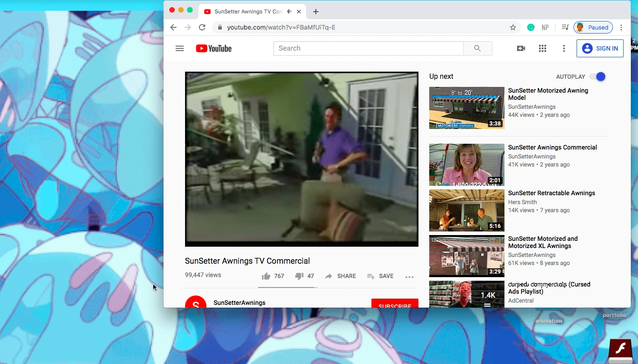Screen dimensions: 638x364
Task: Bookmark this page with the star
Action: [x=513, y=27]
